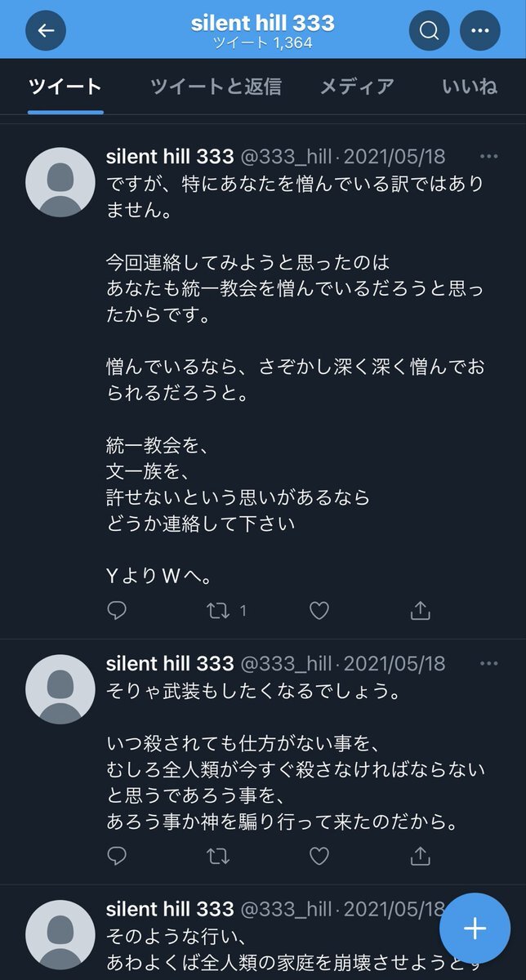Select the ツイート tab
Image resolution: width=526 pixels, height=980 pixels.
click(65, 87)
